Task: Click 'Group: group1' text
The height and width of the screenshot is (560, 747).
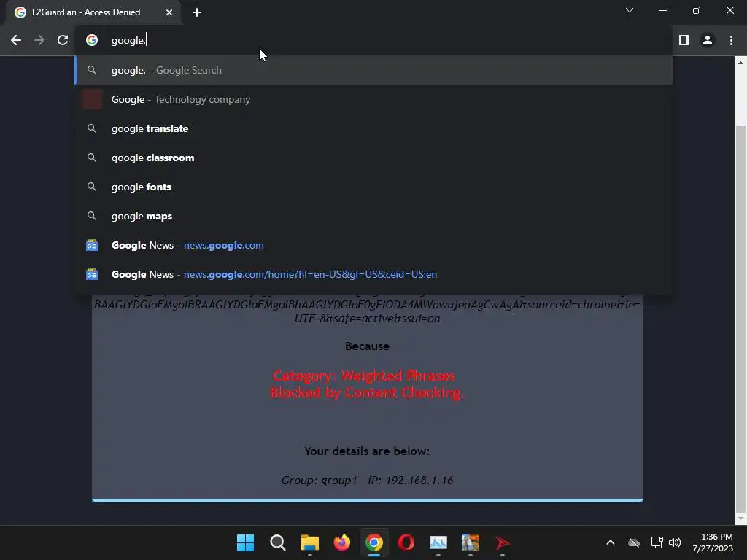Action: click(320, 481)
